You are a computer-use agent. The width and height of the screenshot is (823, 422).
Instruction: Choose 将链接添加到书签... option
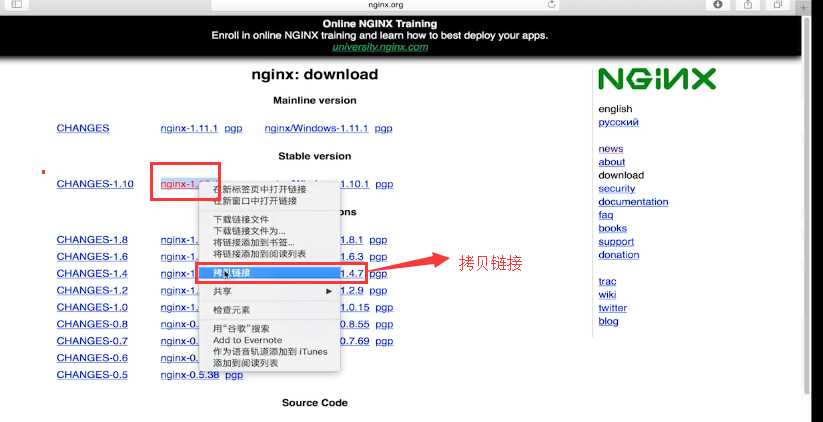point(254,242)
